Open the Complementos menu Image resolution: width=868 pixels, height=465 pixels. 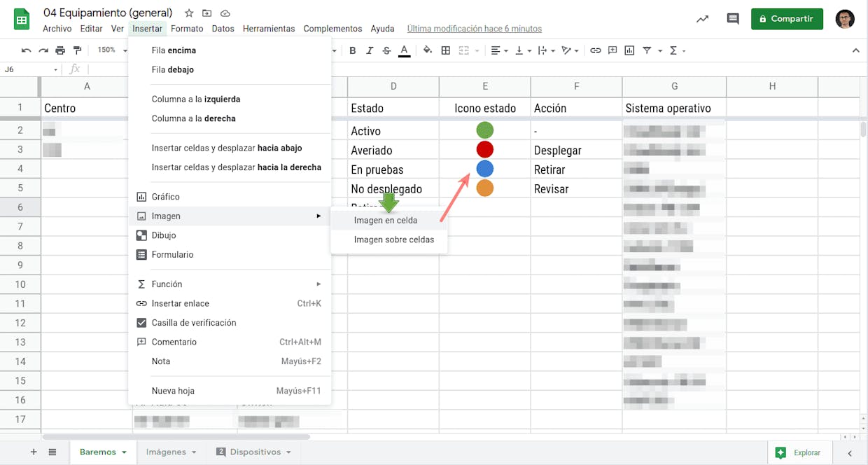(x=332, y=29)
